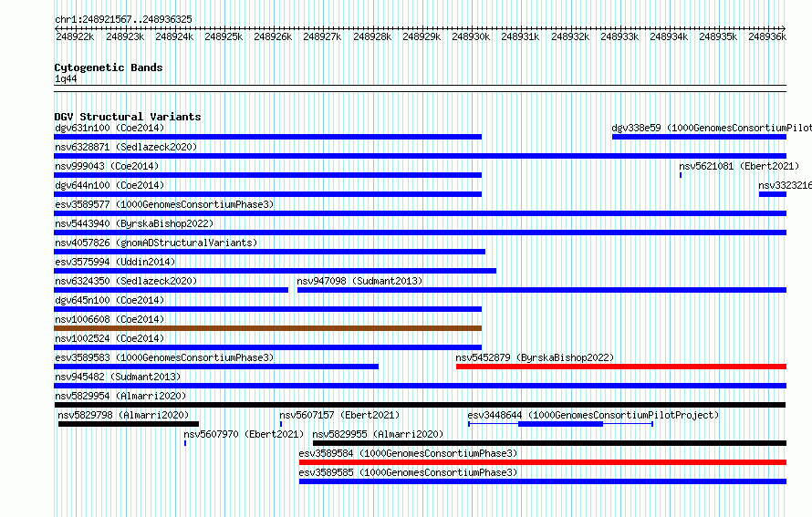Open variant esv3589585 (1000GenomesConsortiumPhase3) label
The height and width of the screenshot is (517, 812).
pos(408,472)
